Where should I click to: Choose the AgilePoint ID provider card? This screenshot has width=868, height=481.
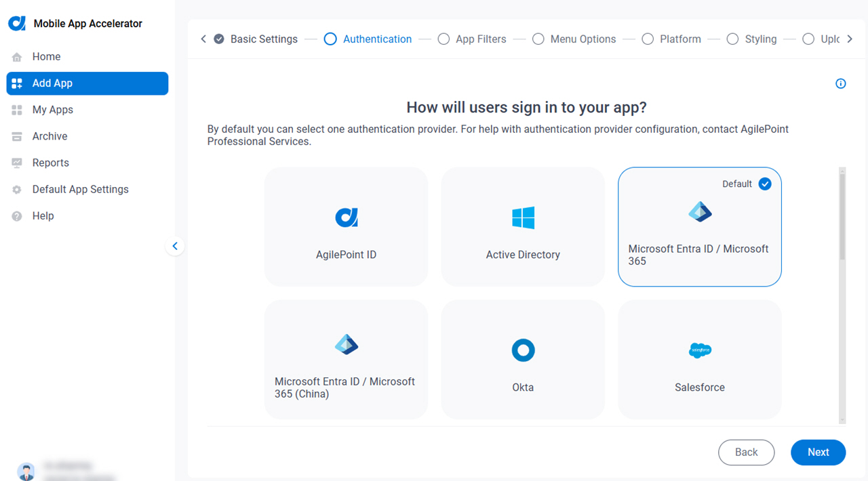pyautogui.click(x=347, y=227)
